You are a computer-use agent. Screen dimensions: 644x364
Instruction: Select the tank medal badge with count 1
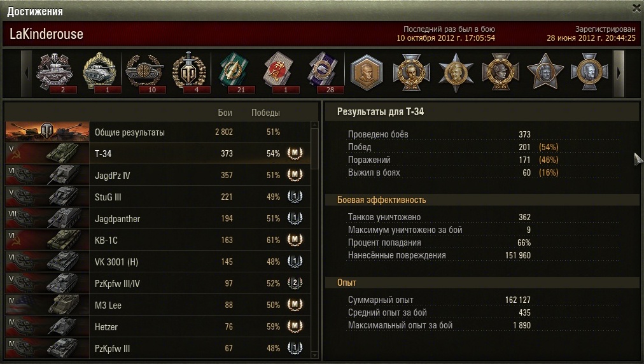(99, 72)
